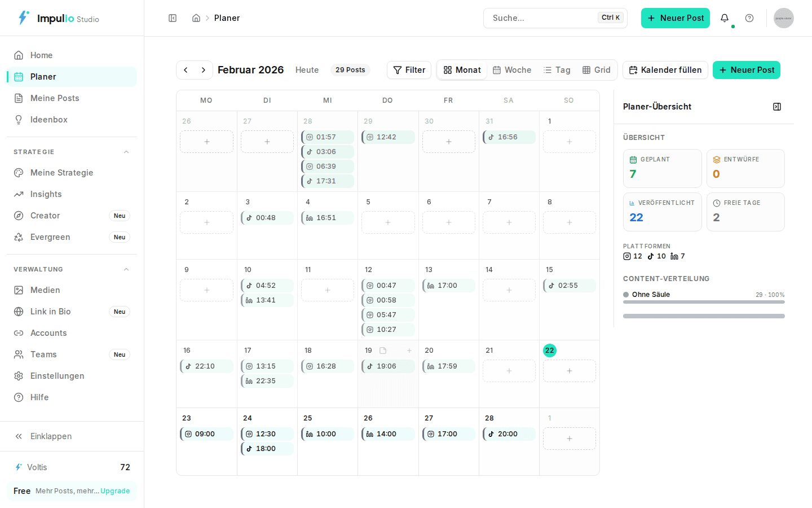Switch to the Woche calendar view

512,69
